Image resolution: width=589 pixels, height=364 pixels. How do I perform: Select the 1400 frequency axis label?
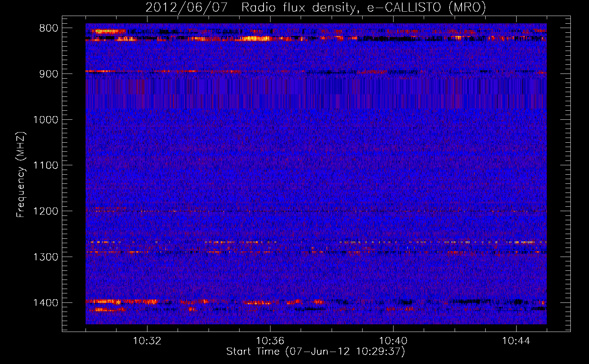46,303
